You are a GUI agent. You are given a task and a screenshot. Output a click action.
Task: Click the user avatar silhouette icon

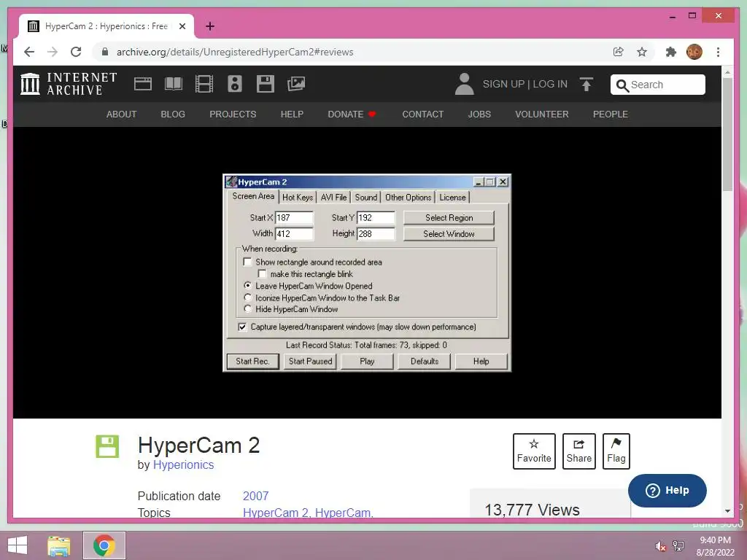coord(464,84)
